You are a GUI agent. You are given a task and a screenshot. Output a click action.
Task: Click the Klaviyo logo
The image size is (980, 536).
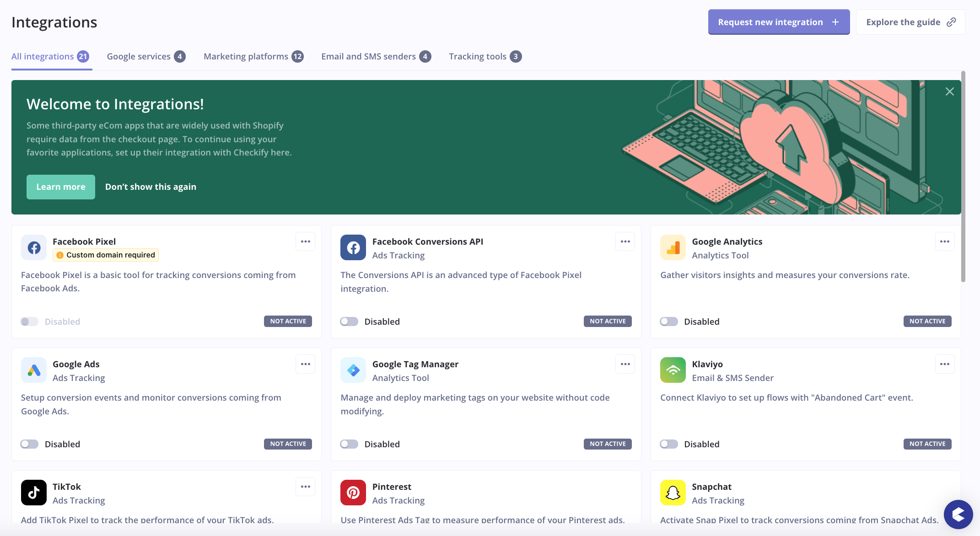673,370
